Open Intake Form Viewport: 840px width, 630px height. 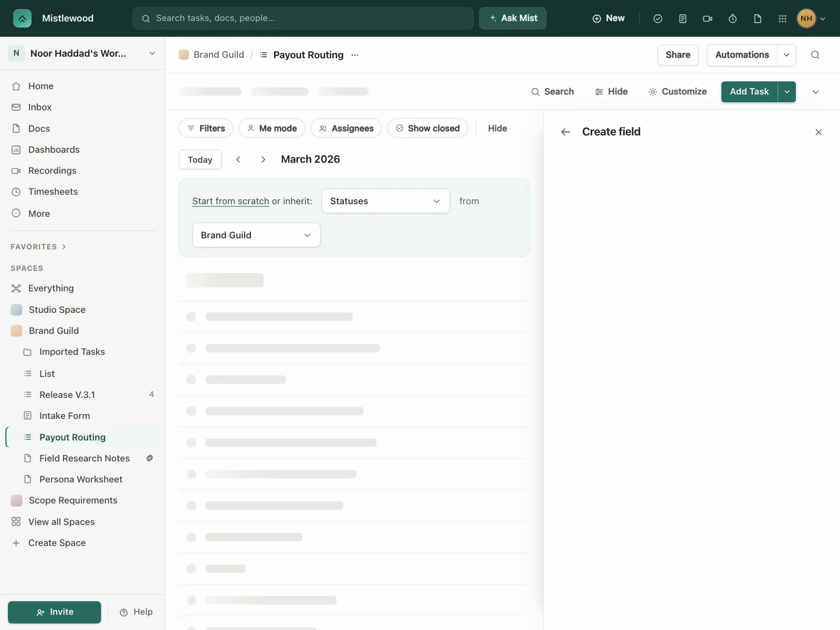(x=82, y=416)
